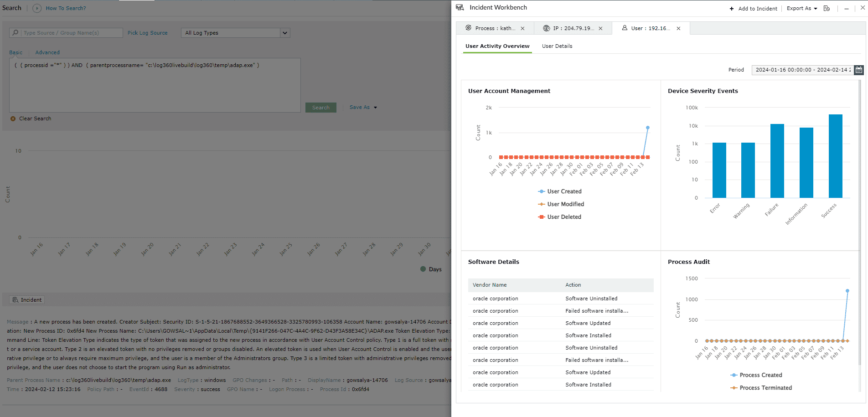The width and height of the screenshot is (868, 417).
Task: Click the Time value 2024-02-12 15:23:16
Action: click(52, 389)
